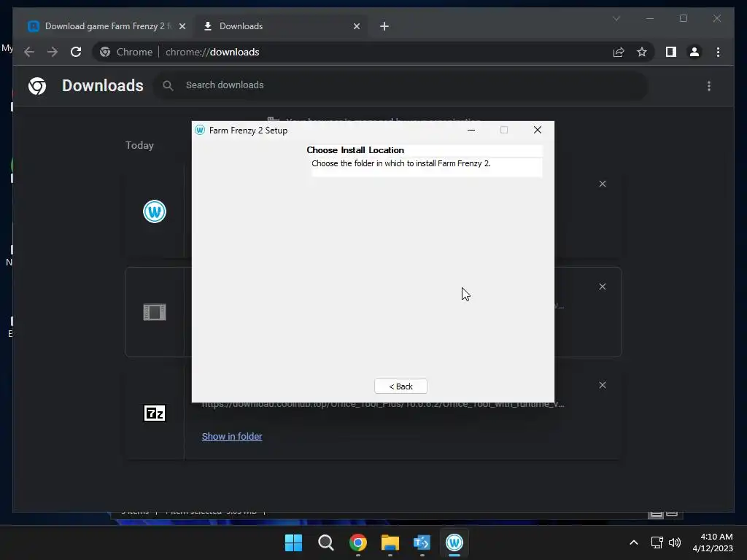
Task: Click the Chrome logo beside Downloads heading
Action: tap(37, 86)
